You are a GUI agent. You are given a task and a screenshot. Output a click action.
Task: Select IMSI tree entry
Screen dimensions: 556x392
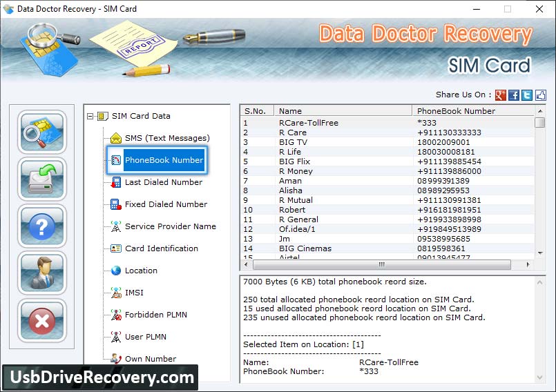(x=134, y=293)
